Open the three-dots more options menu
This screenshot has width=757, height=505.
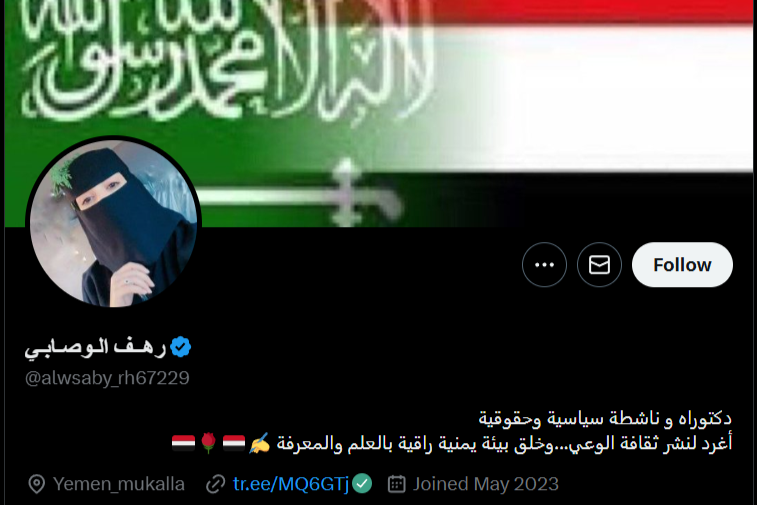pyautogui.click(x=544, y=265)
